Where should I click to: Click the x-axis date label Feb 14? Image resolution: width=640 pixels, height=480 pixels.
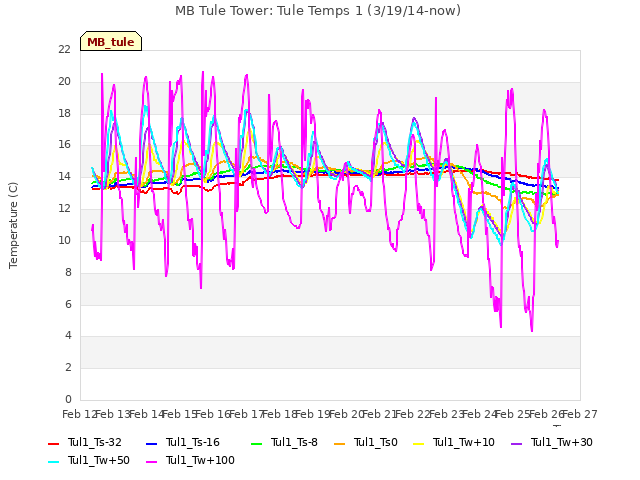147,414
